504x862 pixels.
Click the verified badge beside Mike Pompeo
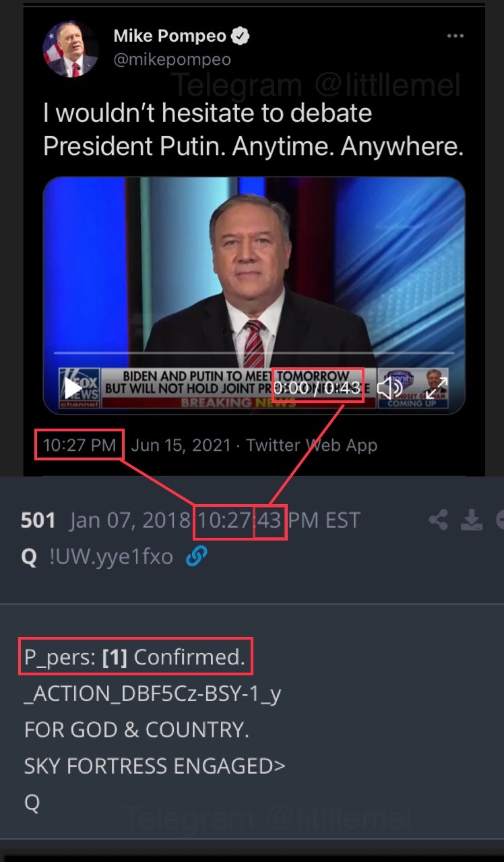[241, 36]
